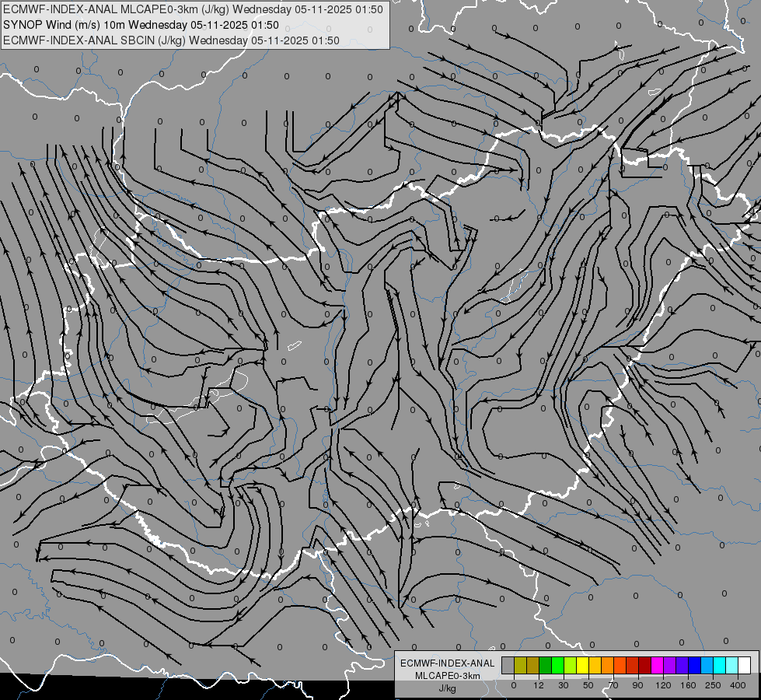This screenshot has height=700, width=761.
Task: Click the legend value label 250
Action: coord(713,685)
